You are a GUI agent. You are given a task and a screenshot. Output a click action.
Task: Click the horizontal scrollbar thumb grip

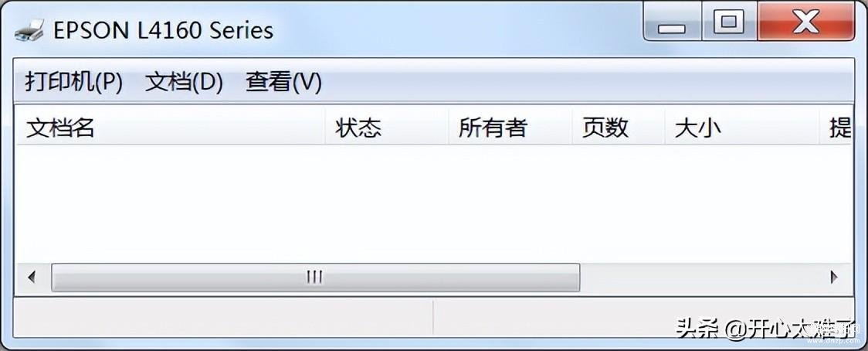(x=315, y=278)
